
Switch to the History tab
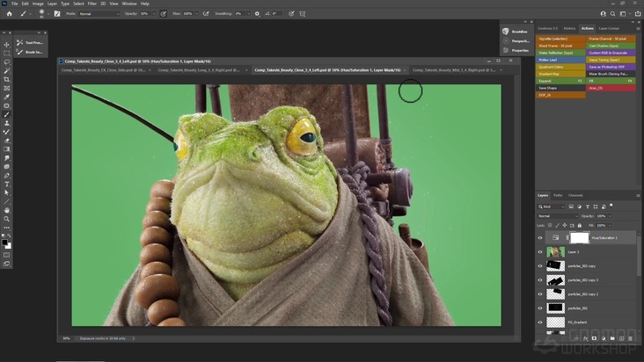(569, 28)
